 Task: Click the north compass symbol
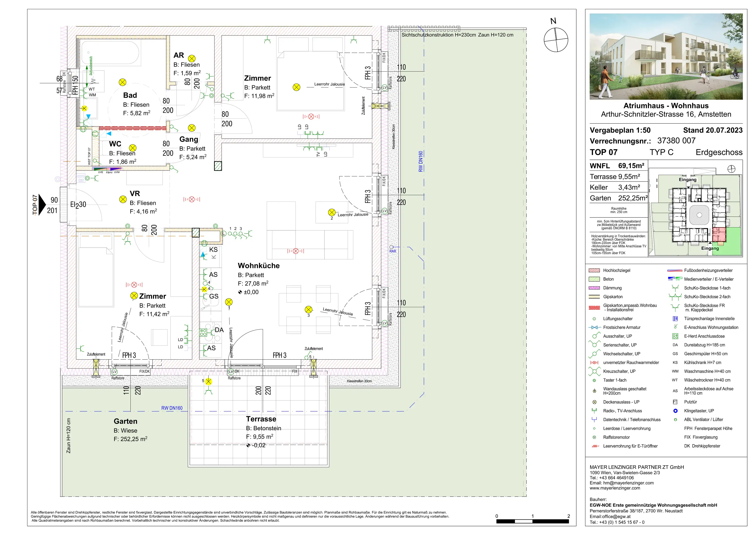coord(556,39)
